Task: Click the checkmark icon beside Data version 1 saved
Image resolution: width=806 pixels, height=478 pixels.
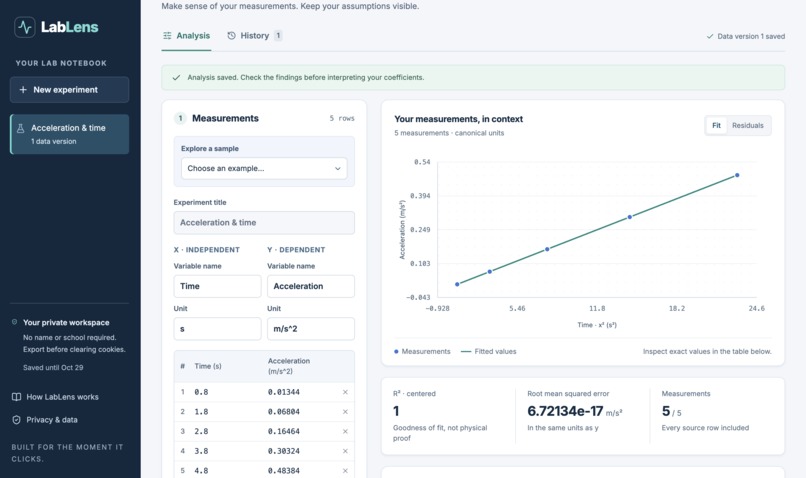Action: click(x=710, y=36)
